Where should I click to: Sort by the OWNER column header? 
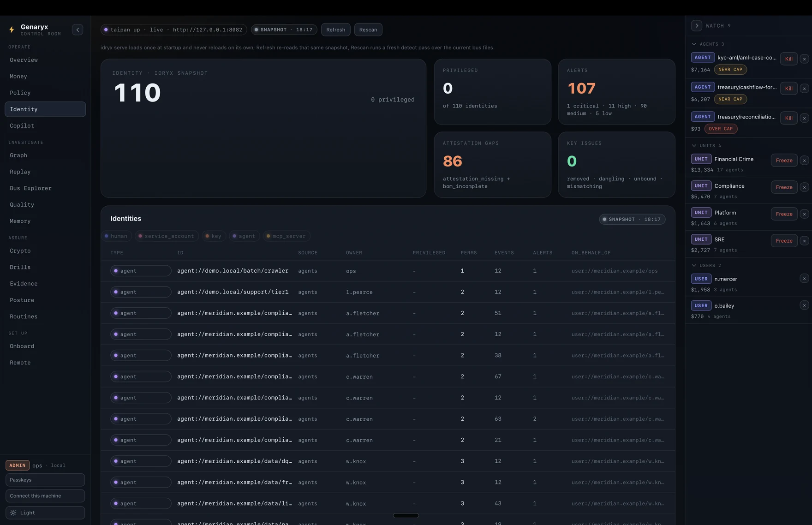click(x=354, y=253)
